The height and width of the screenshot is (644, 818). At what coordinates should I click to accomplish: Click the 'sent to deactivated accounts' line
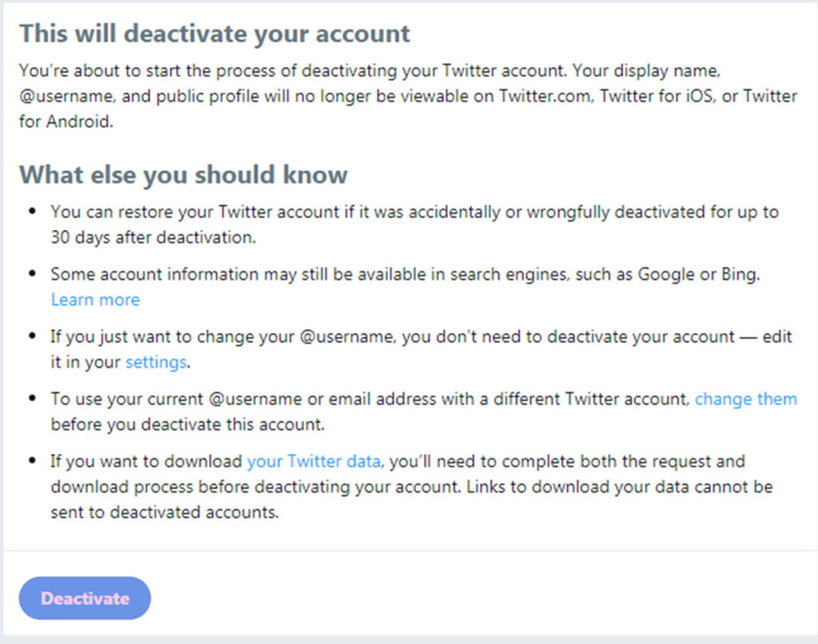[x=165, y=512]
